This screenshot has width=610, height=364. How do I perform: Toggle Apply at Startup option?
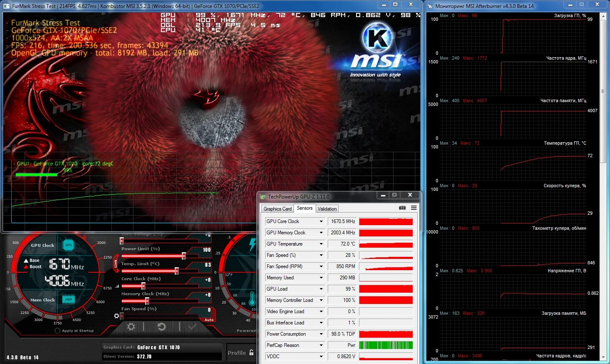(x=58, y=331)
